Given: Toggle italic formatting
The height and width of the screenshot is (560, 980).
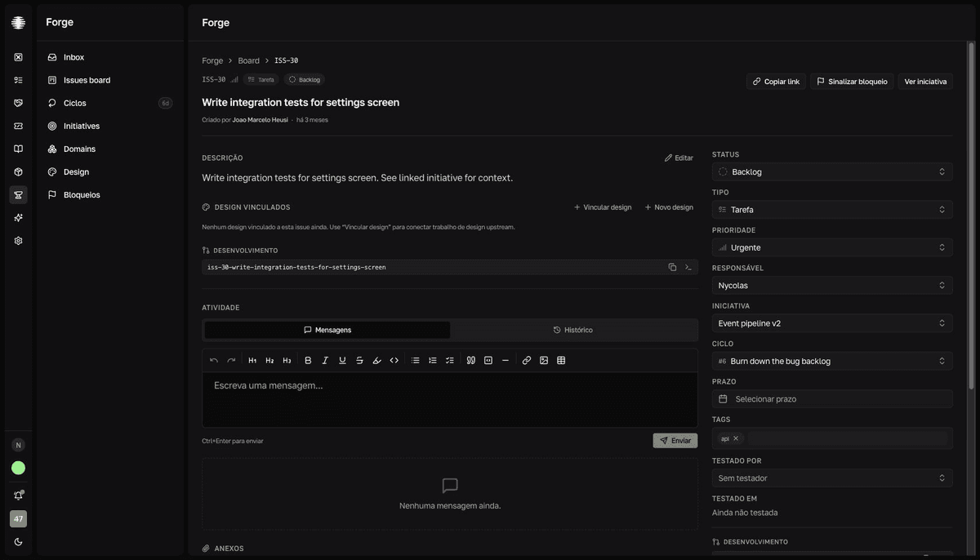Looking at the screenshot, I should point(325,360).
